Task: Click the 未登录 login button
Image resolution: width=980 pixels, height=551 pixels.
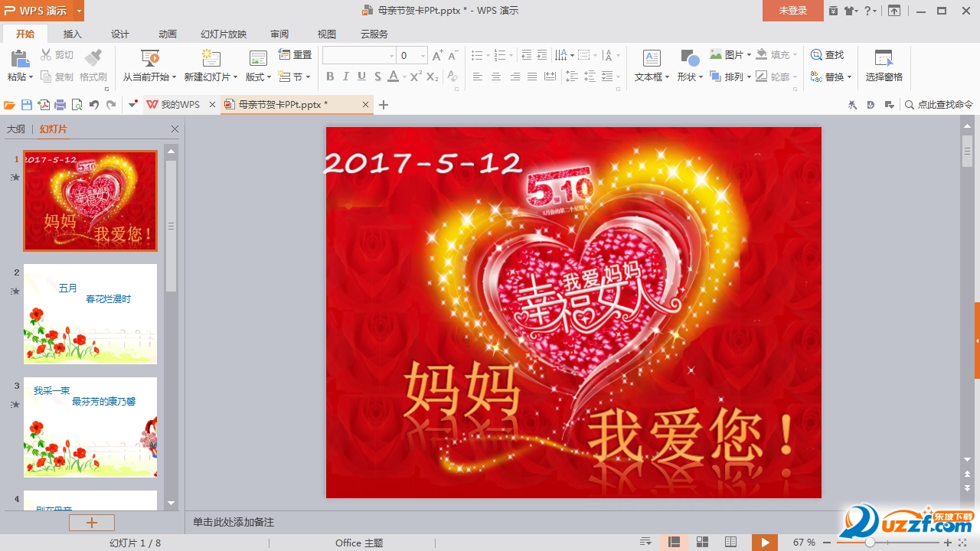Action: click(793, 11)
